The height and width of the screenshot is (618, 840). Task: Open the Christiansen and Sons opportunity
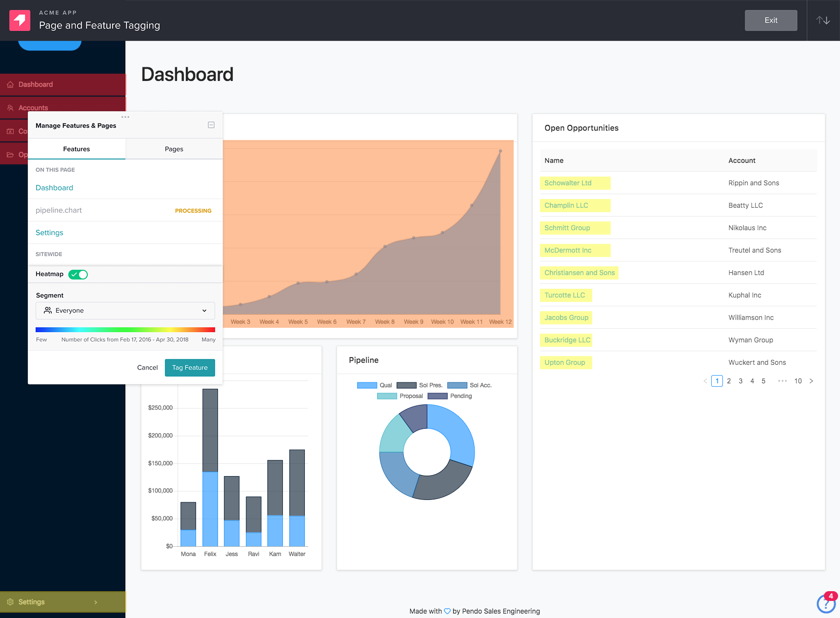click(x=580, y=273)
